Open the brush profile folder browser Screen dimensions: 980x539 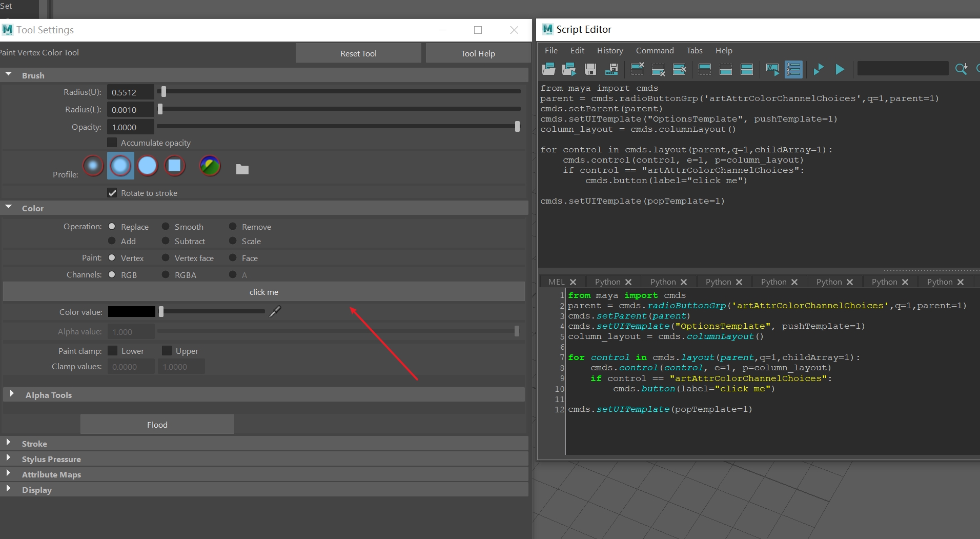coord(242,169)
